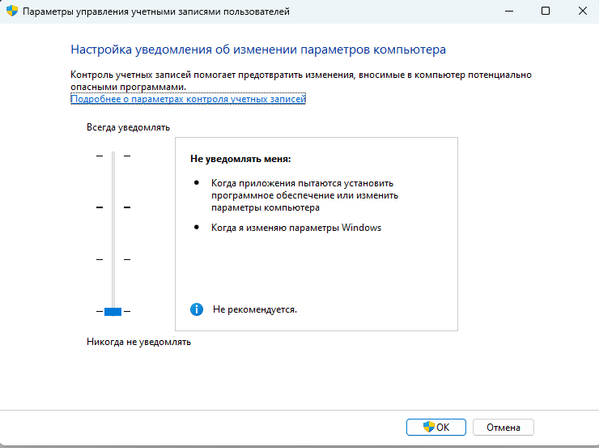Set slider to the third notch from top
This screenshot has width=599, height=448.
coord(113,259)
